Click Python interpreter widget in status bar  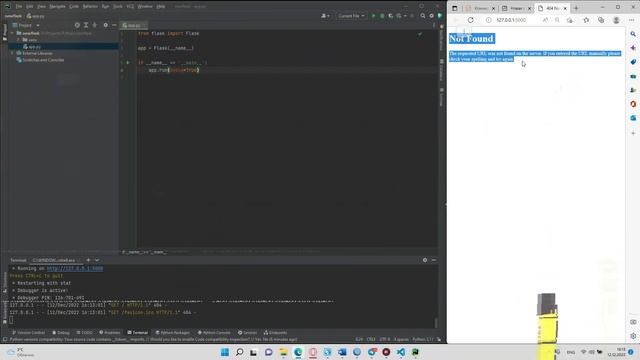tap(422, 339)
